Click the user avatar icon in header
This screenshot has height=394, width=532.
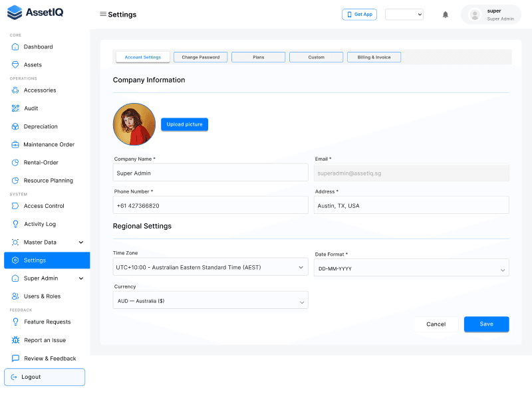click(x=475, y=15)
